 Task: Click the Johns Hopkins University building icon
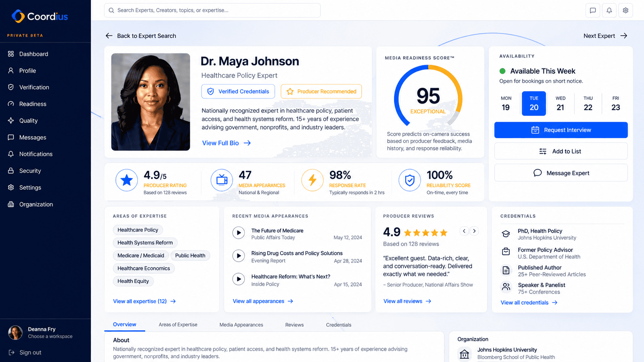tap(465, 354)
